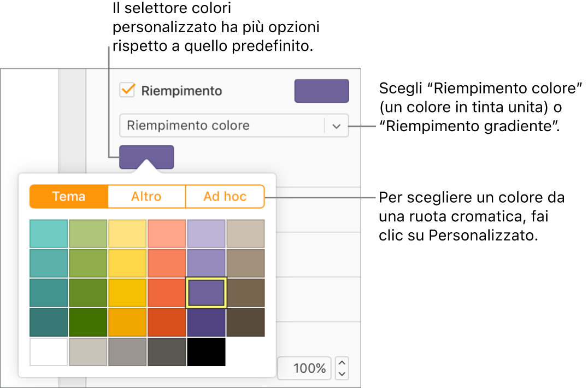Select the third-row olive green swatch
Image resolution: width=588 pixels, height=388 pixels.
click(88, 293)
